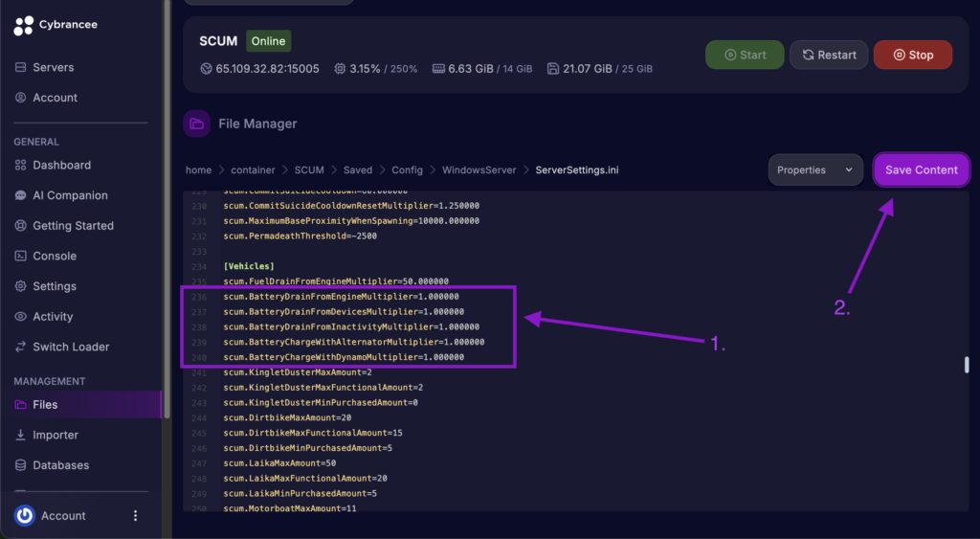Click the Online status badge
980x539 pixels.
tap(268, 41)
